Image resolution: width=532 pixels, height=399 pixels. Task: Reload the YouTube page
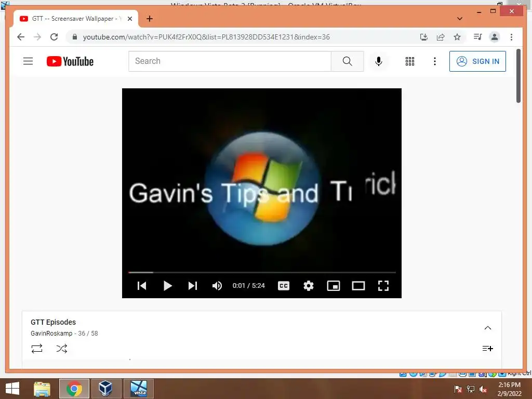(x=54, y=37)
